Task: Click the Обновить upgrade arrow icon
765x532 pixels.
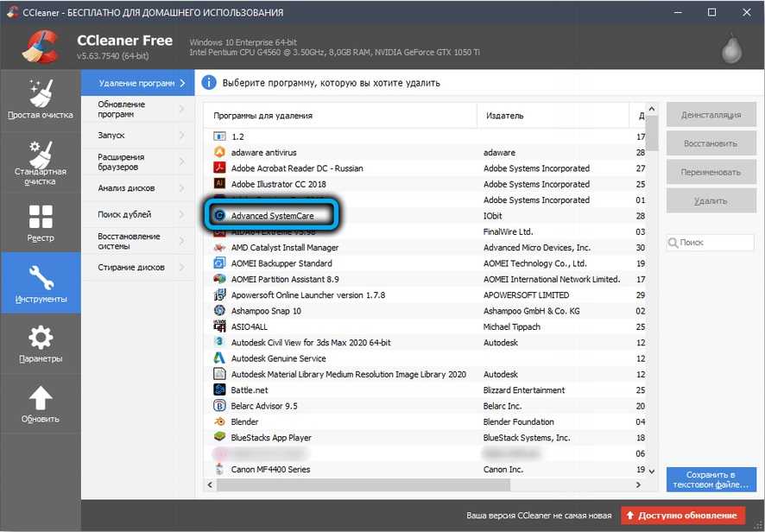Action: tap(41, 398)
